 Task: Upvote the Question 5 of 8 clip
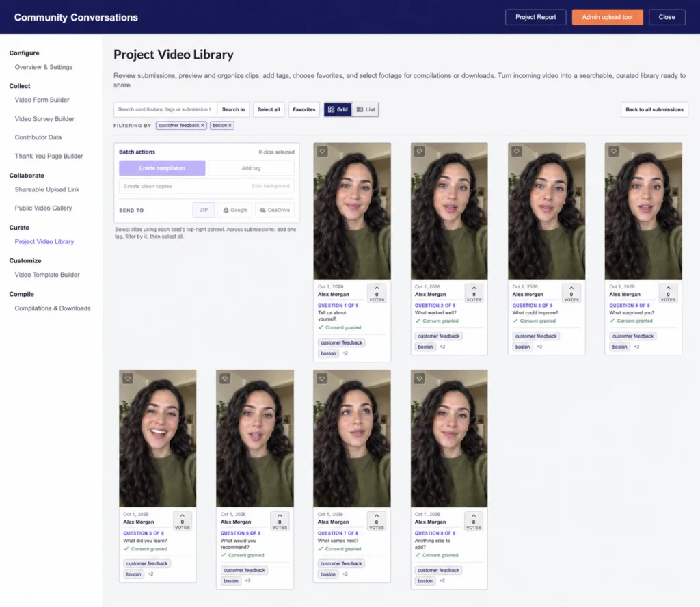point(182,521)
